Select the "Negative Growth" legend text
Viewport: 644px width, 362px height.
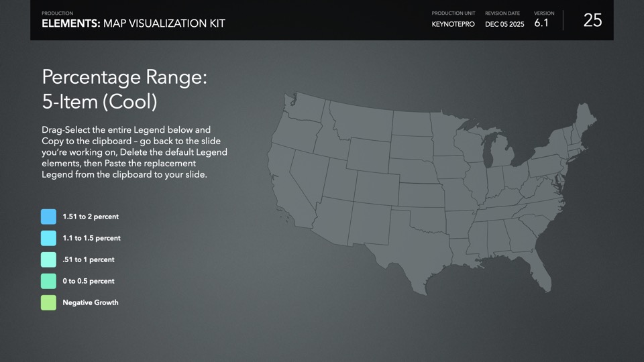(91, 302)
